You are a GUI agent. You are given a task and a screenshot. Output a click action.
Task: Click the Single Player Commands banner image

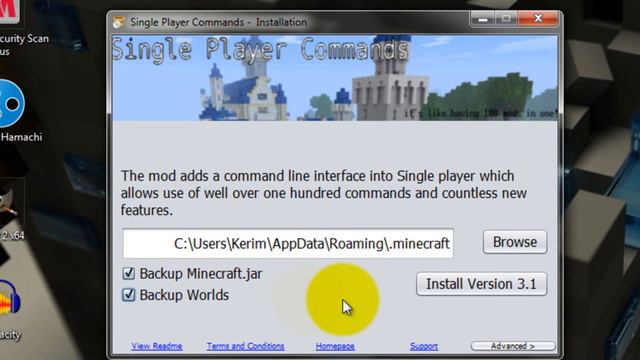click(335, 78)
